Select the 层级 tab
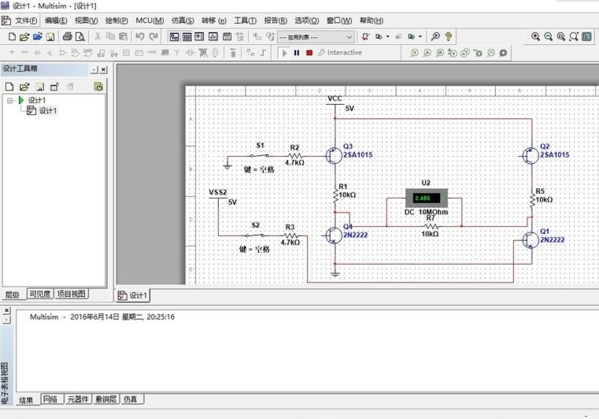Viewport: 599px width, 419px height. (x=12, y=294)
